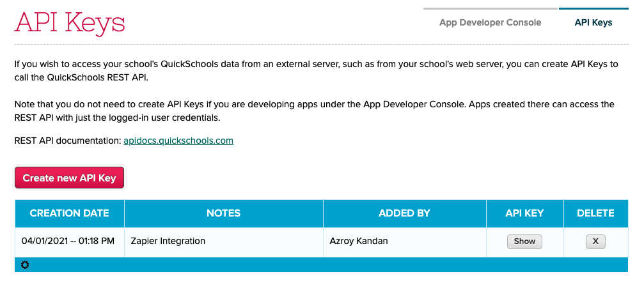Image resolution: width=644 pixels, height=290 pixels.
Task: Open the apidocs.quickschools.com documentation link
Action: pyautogui.click(x=178, y=141)
